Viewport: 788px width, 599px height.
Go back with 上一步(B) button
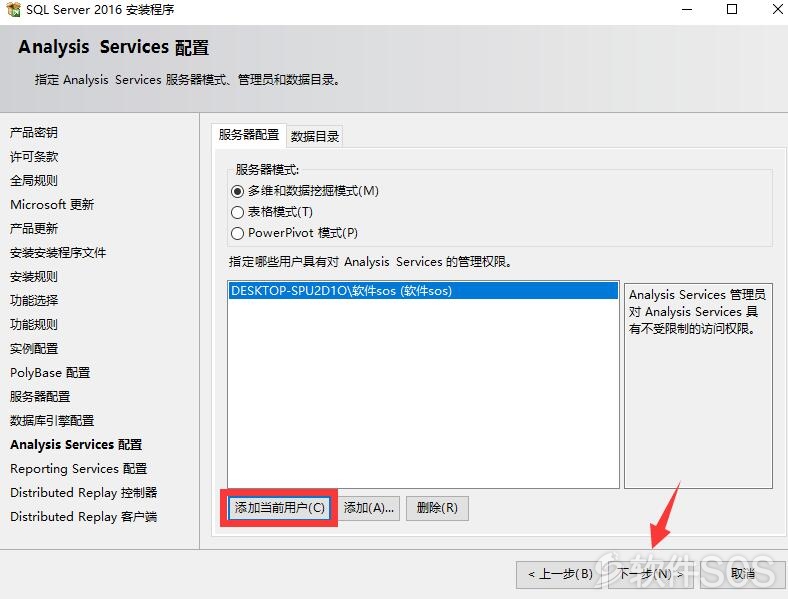[x=561, y=574]
